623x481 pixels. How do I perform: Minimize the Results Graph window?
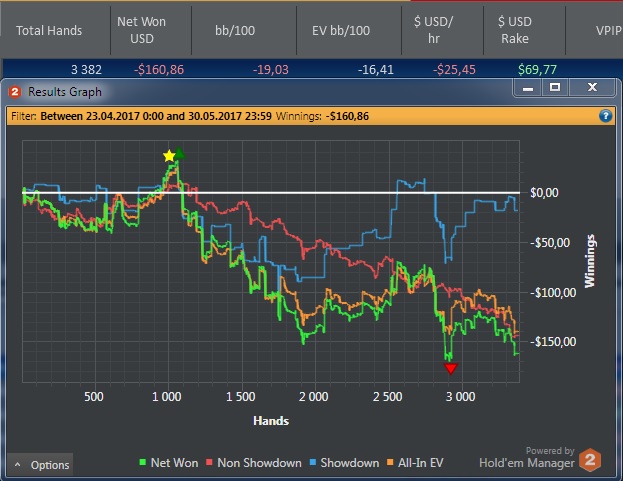[528, 87]
